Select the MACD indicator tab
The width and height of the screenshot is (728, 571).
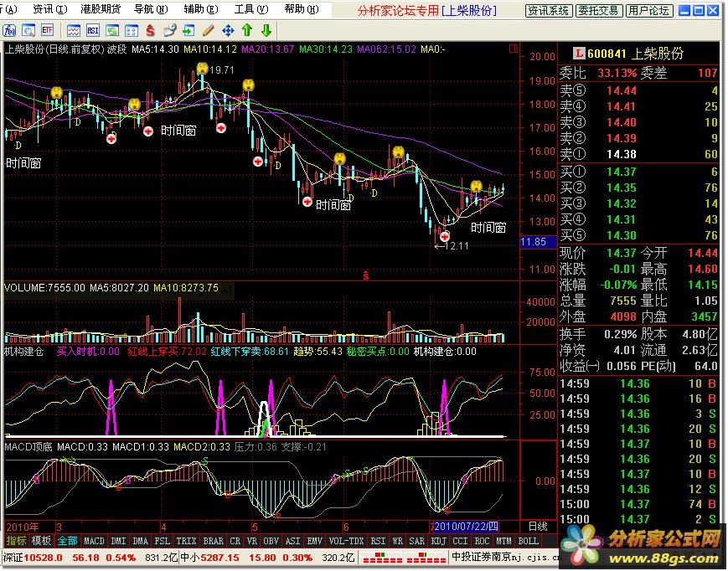(94, 541)
